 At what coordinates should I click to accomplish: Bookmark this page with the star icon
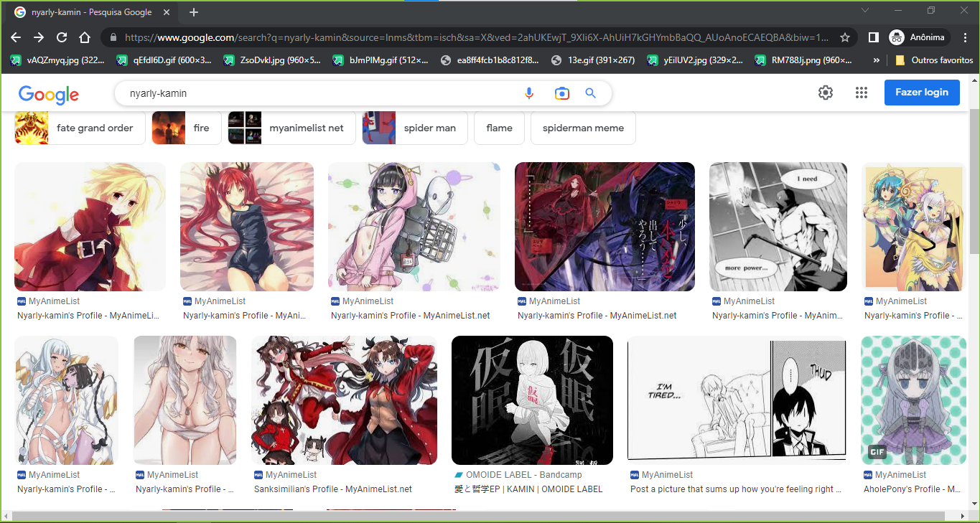pyautogui.click(x=845, y=37)
